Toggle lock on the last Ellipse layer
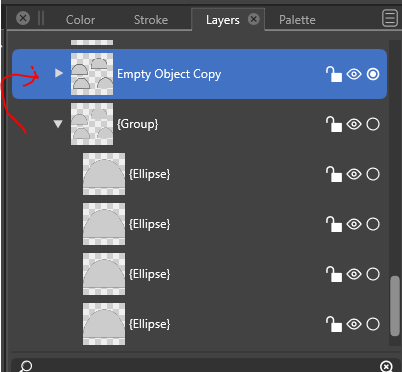This screenshot has width=402, height=372. click(334, 324)
